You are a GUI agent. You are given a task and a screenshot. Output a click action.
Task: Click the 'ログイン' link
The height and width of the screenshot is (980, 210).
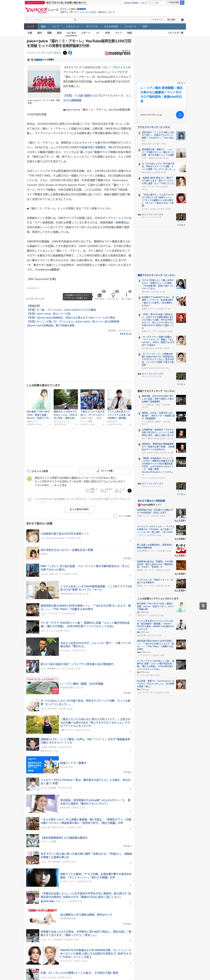coord(64,12)
